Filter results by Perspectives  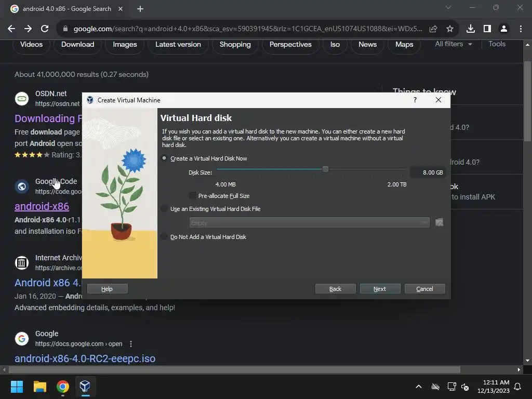[x=290, y=45]
